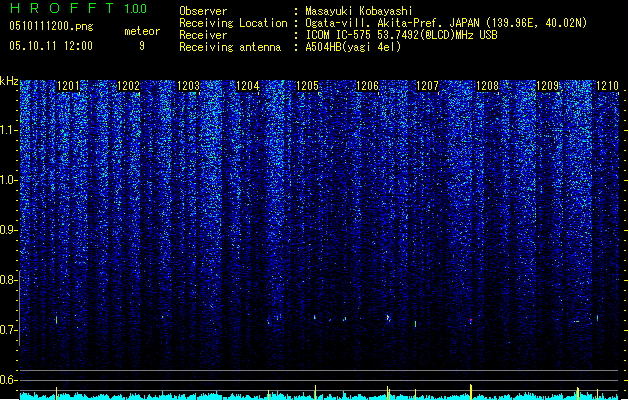This screenshot has height=400, width=629.
Task: Click the kHz axis unit label
Action: 9,81
